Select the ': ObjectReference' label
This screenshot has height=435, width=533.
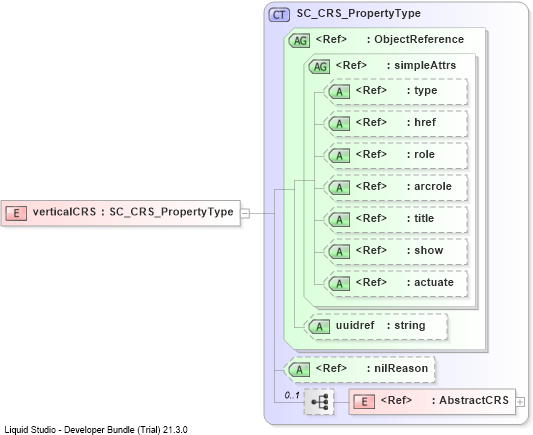click(415, 39)
